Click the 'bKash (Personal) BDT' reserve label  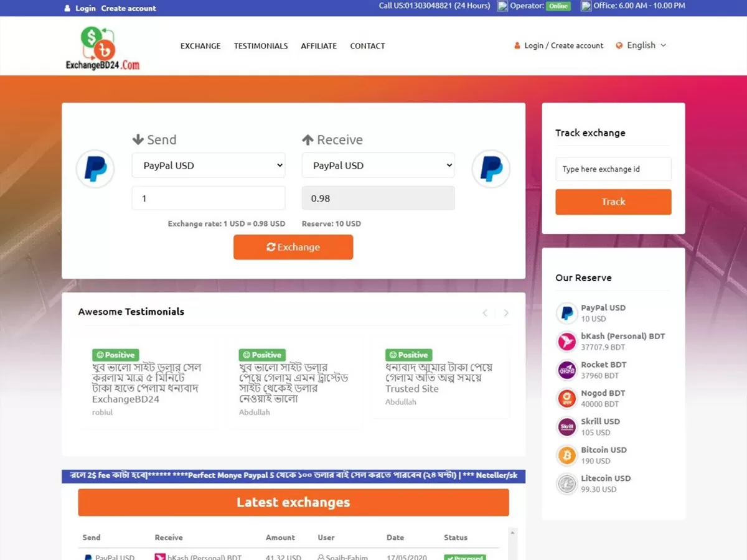(x=623, y=336)
